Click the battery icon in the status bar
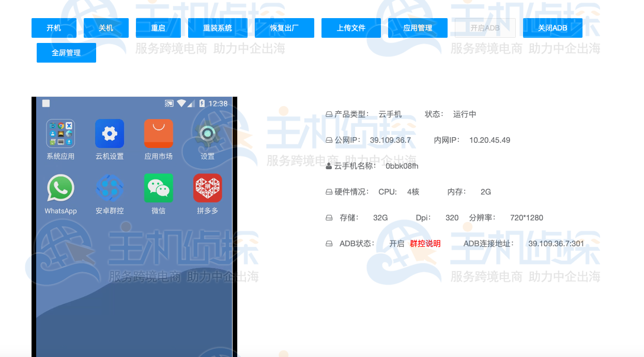 203,102
